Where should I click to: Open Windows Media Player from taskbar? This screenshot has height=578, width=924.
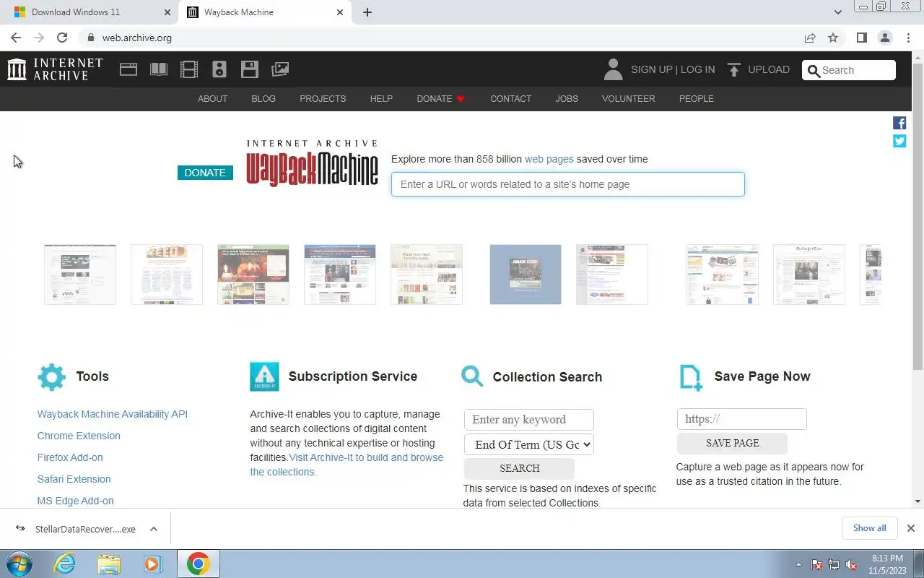152,564
